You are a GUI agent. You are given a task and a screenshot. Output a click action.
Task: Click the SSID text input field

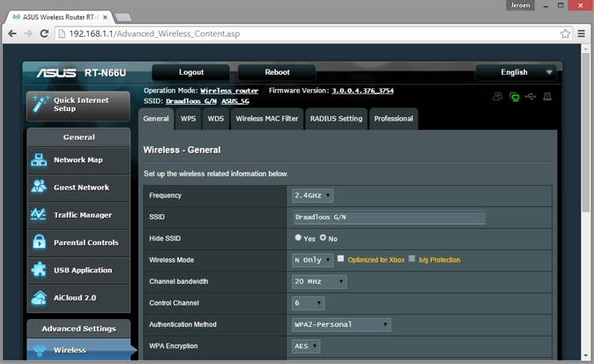click(x=389, y=218)
